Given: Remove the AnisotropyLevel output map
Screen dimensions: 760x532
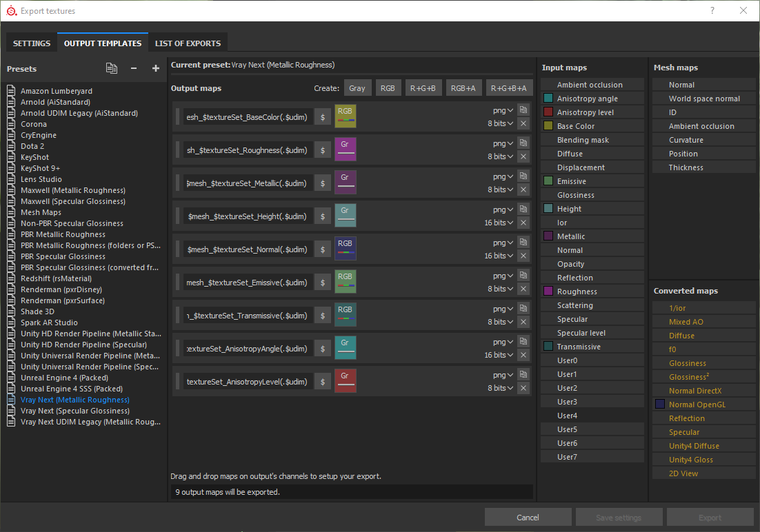Looking at the screenshot, I should (523, 388).
